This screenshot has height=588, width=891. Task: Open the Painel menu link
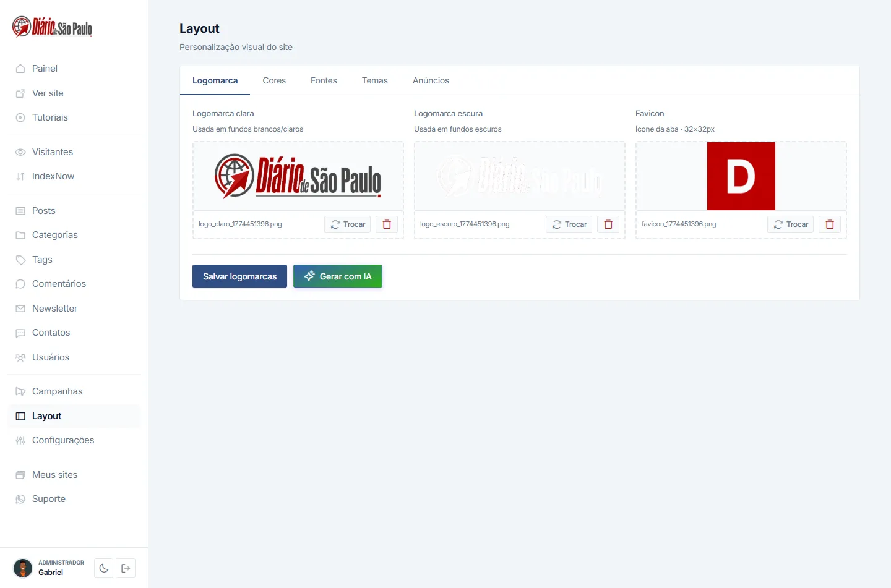[x=74, y=69]
